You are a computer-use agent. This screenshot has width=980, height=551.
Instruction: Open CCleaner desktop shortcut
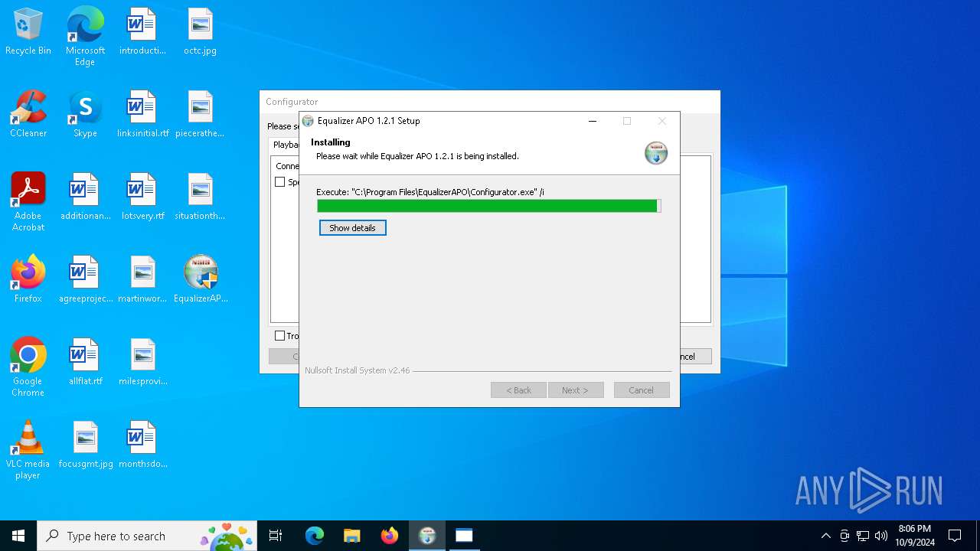[28, 115]
